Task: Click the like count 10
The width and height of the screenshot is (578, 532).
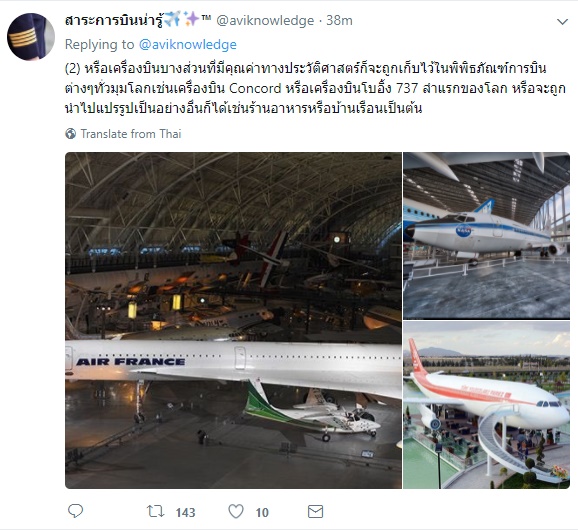Action: point(262,512)
